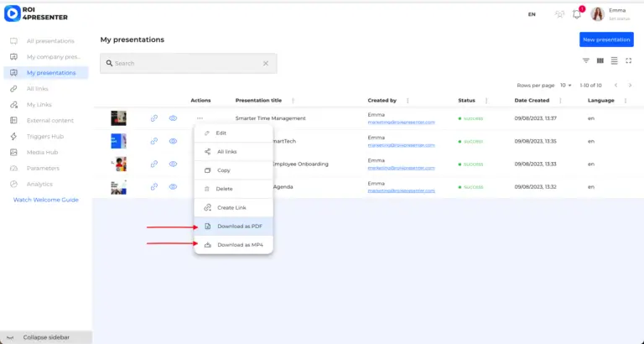Click the New presentation button
The image size is (644, 344).
(x=606, y=39)
